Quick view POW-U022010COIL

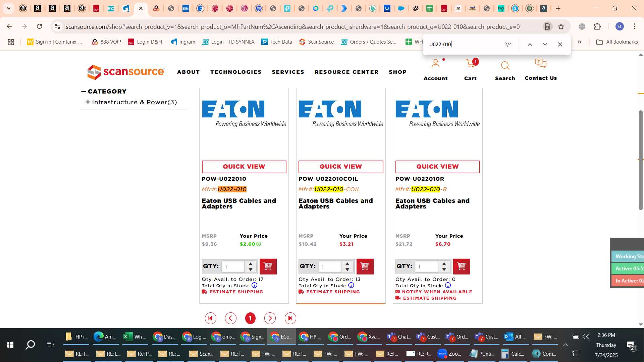tap(341, 167)
